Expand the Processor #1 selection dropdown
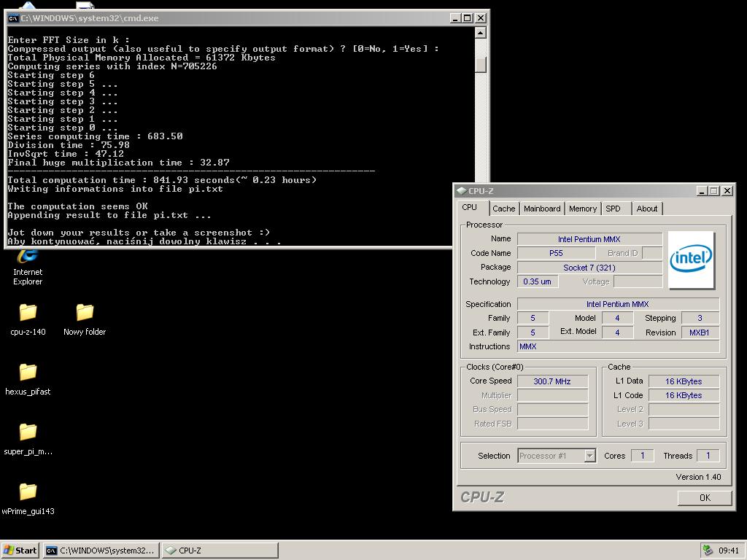 589,456
